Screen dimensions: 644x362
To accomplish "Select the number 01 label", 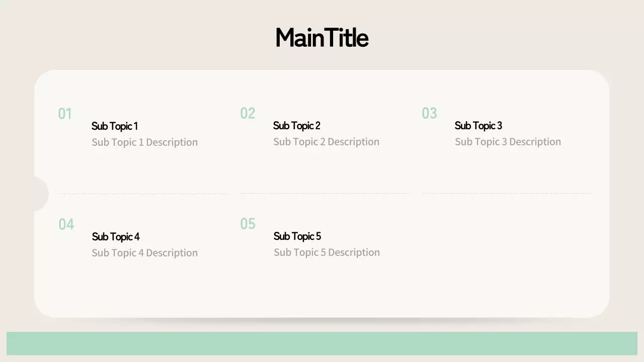I will [x=65, y=114].
